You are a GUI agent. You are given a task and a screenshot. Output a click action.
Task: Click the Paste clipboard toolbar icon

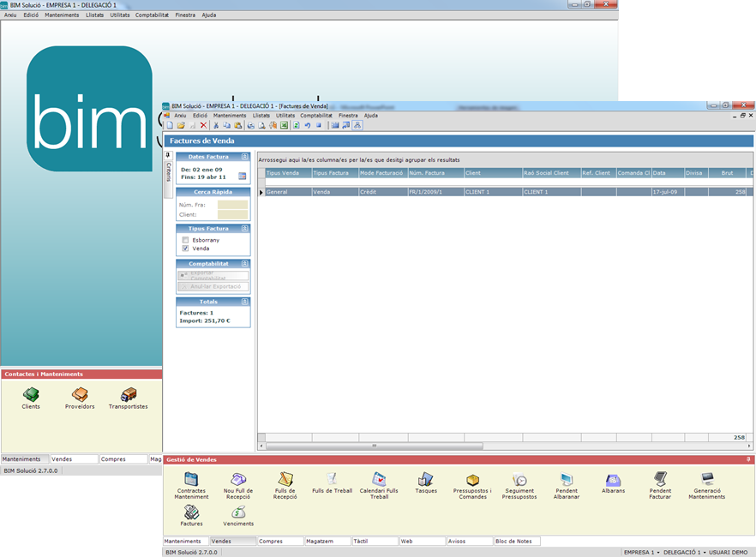pyautogui.click(x=237, y=125)
